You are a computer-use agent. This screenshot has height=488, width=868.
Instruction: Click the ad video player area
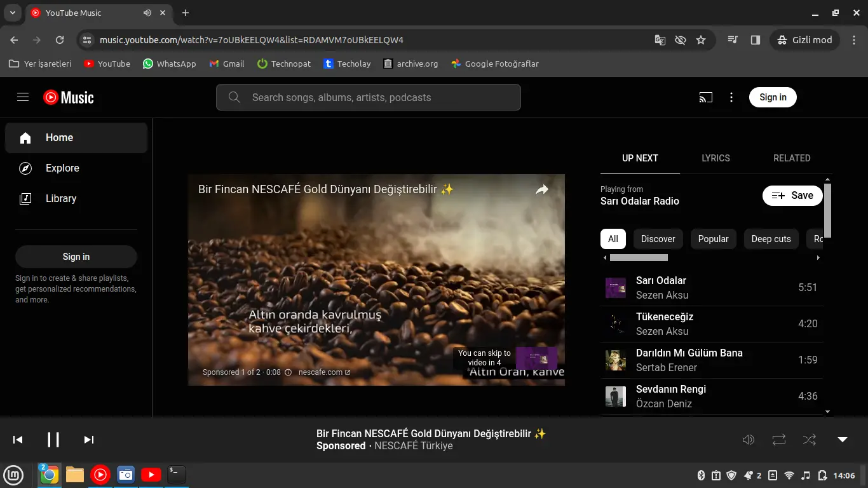click(376, 280)
